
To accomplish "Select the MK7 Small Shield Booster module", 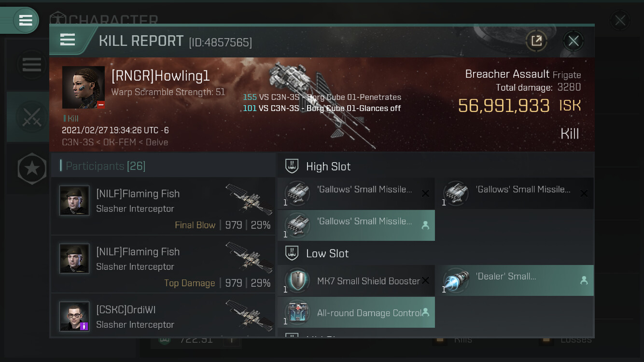I will pos(356,281).
